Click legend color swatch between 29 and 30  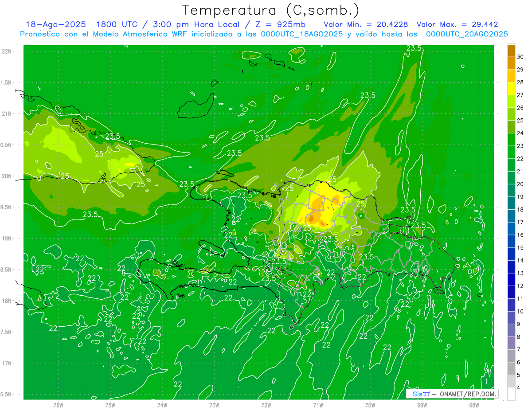pyautogui.click(x=512, y=63)
